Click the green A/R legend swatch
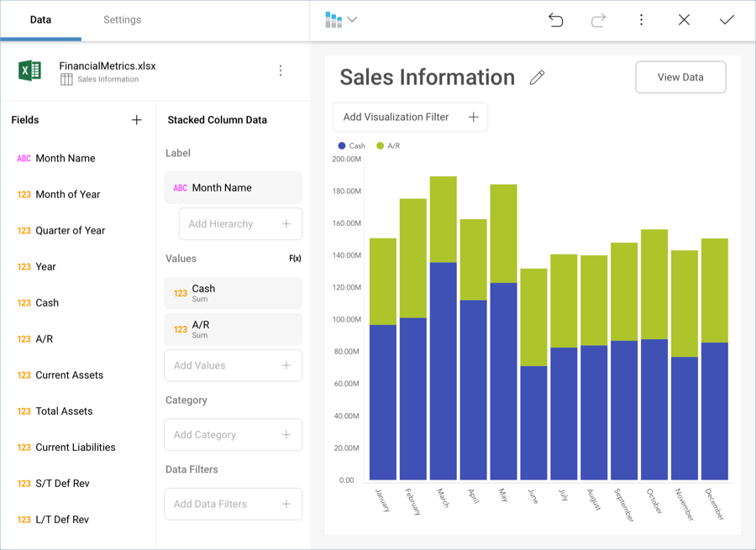Image resolution: width=756 pixels, height=550 pixels. click(x=380, y=146)
